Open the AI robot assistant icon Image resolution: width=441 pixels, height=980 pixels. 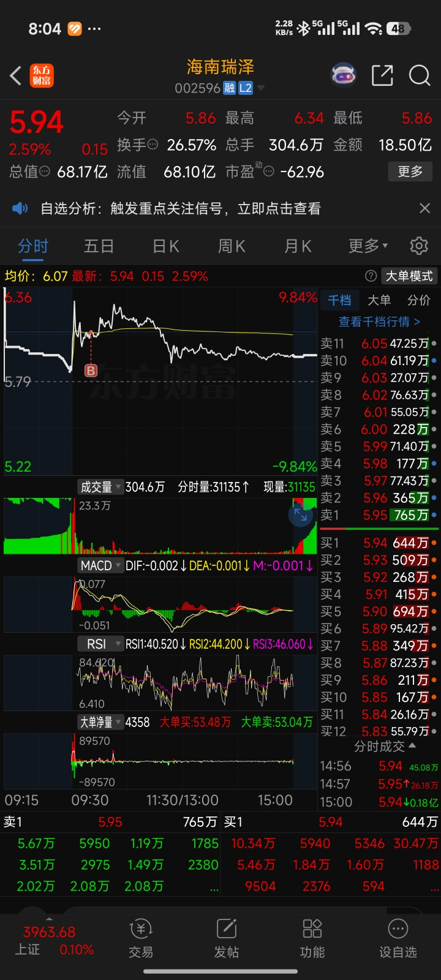(x=343, y=75)
